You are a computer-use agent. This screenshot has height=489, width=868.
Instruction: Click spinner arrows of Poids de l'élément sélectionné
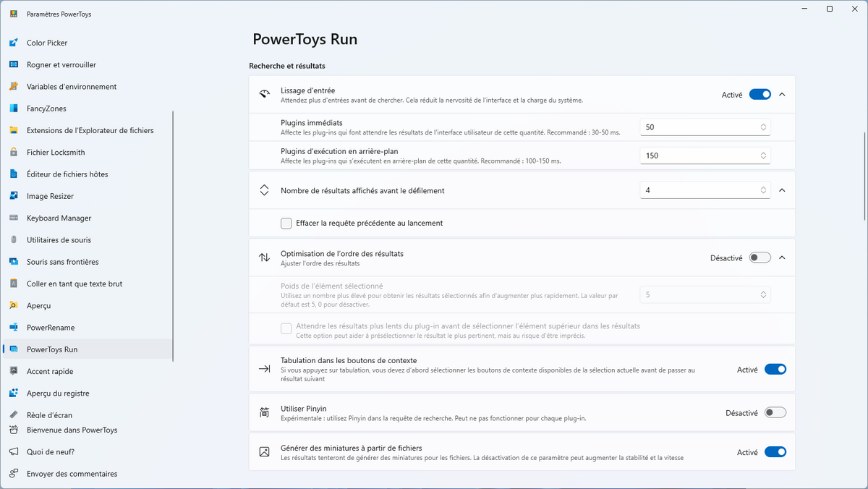point(763,294)
